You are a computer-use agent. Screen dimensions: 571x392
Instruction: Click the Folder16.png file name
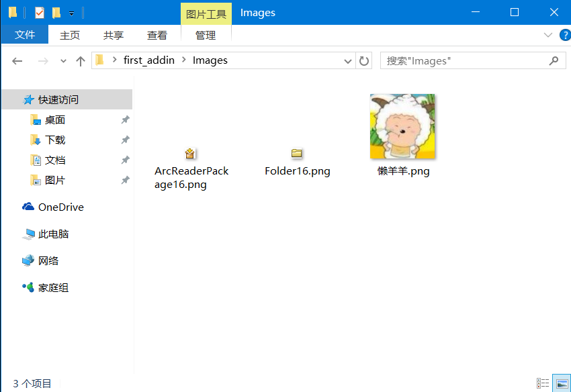pyautogui.click(x=298, y=171)
